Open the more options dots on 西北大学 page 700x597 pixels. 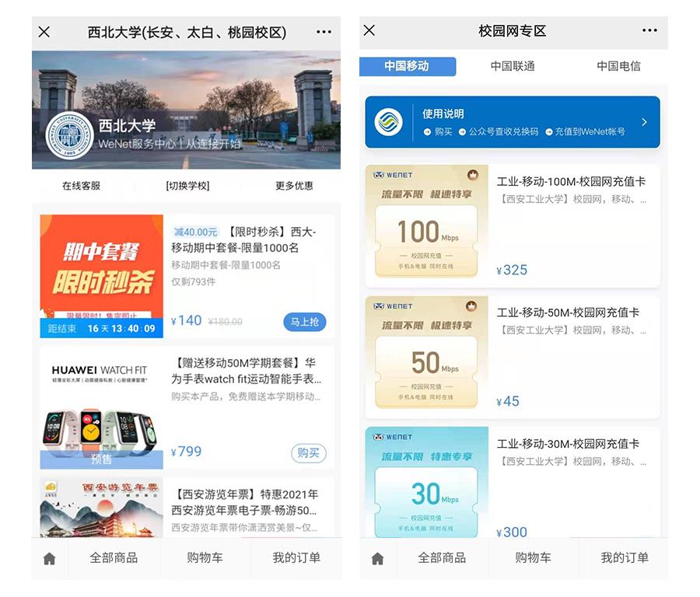324,32
